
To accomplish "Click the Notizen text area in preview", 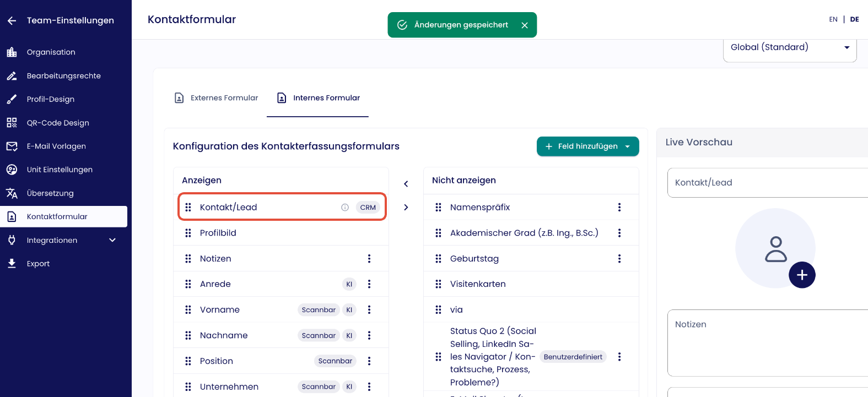I will click(768, 343).
